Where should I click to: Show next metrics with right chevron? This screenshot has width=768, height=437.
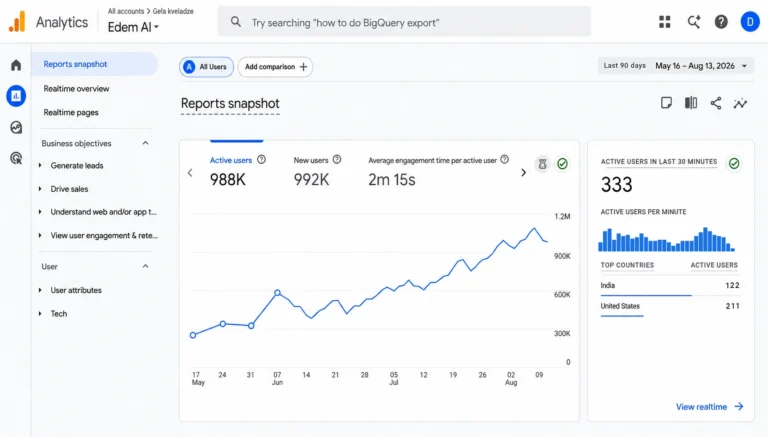[x=523, y=172]
